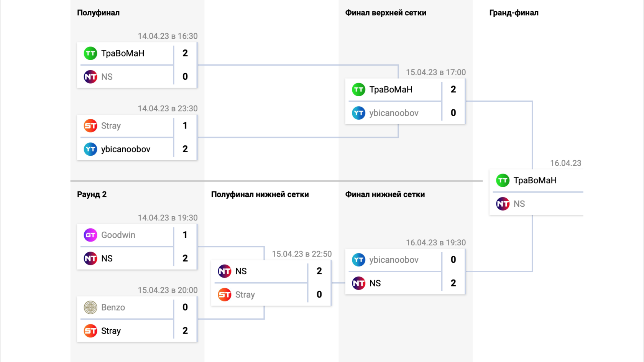Click the Полуфинал нижней сетки heading
The width and height of the screenshot is (644, 362).
click(260, 194)
